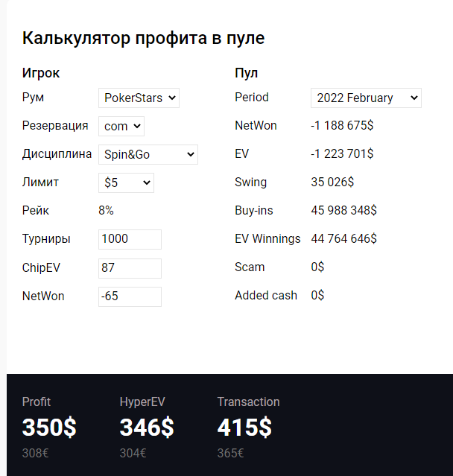
Task: Open the Period dropdown showing 2022 February
Action: [x=365, y=98]
